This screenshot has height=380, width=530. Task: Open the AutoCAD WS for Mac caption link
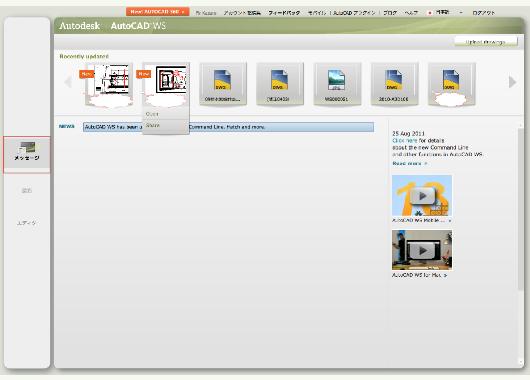tap(419, 275)
